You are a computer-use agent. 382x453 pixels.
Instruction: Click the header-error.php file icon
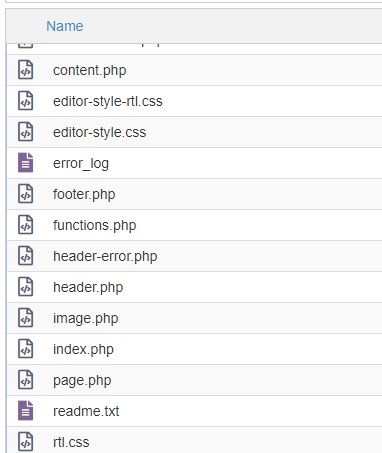point(25,256)
